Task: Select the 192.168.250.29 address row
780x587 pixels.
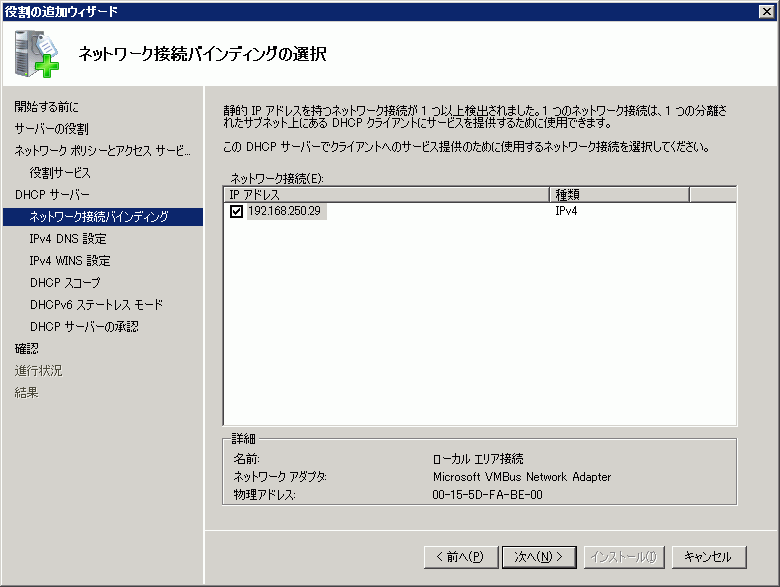Action: point(480,211)
